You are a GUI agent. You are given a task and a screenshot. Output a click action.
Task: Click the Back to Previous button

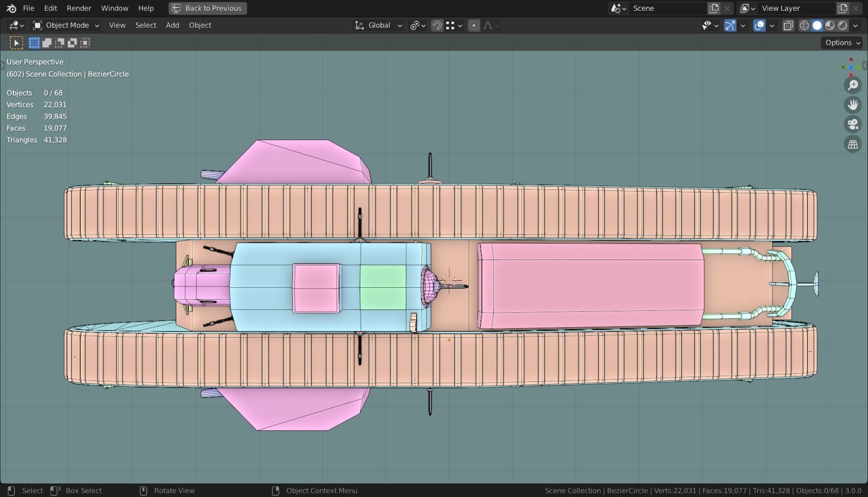207,8
